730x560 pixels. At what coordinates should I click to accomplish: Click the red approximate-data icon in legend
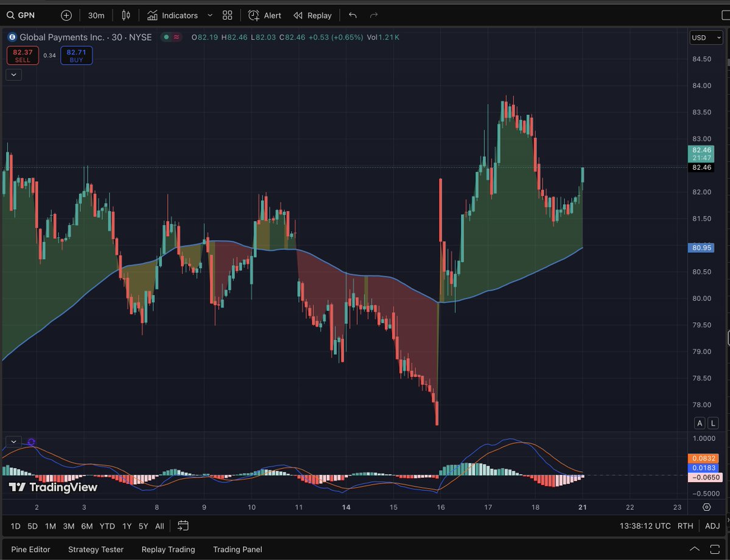point(177,37)
